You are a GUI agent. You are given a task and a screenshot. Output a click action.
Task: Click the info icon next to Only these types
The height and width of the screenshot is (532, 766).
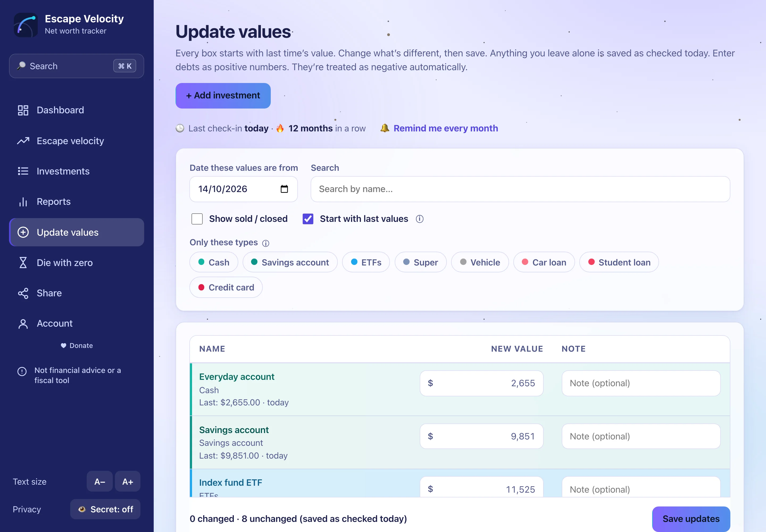point(266,243)
